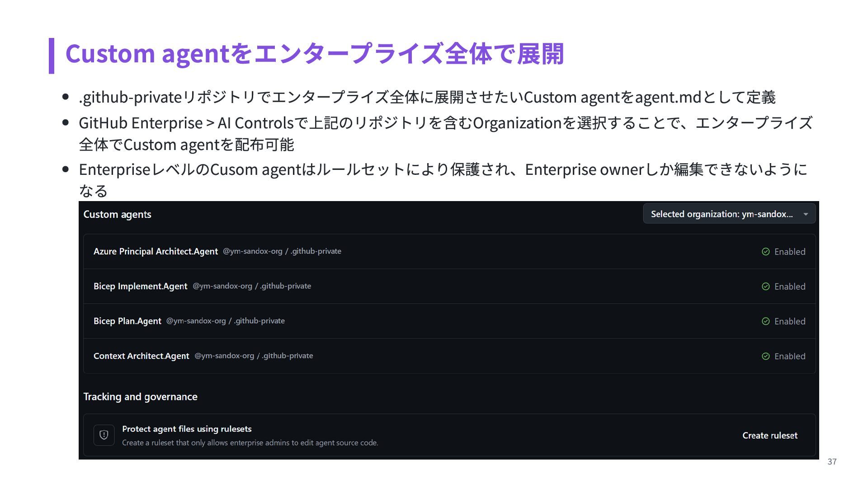This screenshot has width=868, height=488.
Task: Click the dropdown arrow next to ym-sandox organization
Action: tap(806, 214)
